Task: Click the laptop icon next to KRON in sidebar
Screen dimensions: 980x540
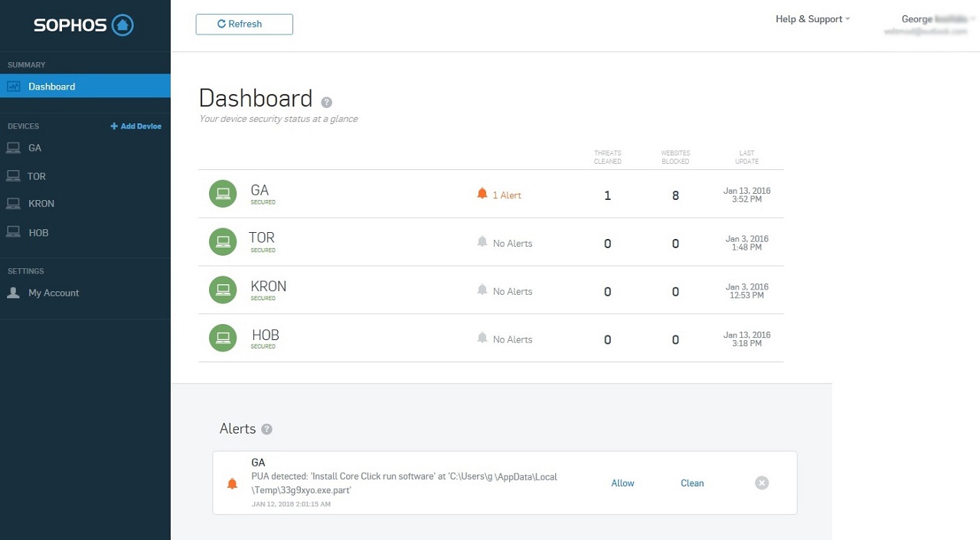Action: 13,204
